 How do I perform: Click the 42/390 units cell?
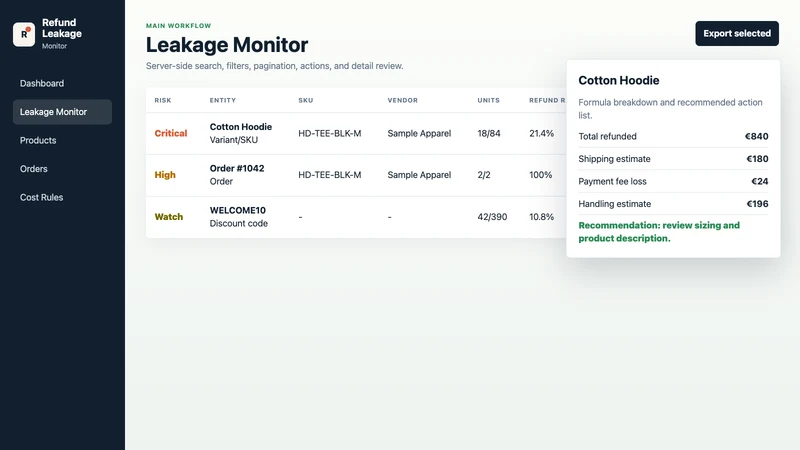(492, 217)
